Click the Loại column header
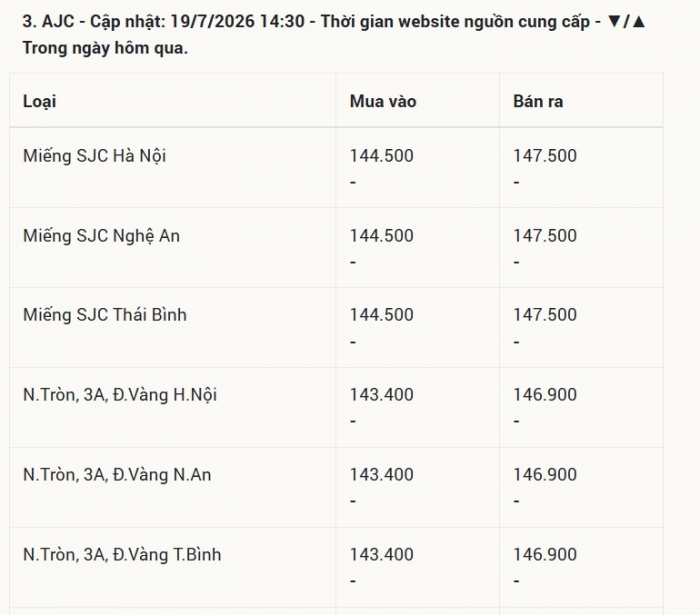Image resolution: width=700 pixels, height=615 pixels. [x=40, y=101]
